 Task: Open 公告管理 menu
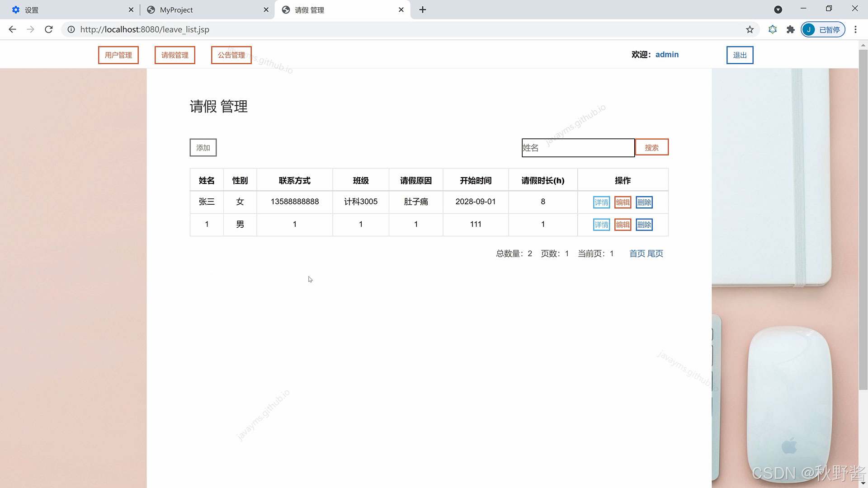point(231,55)
